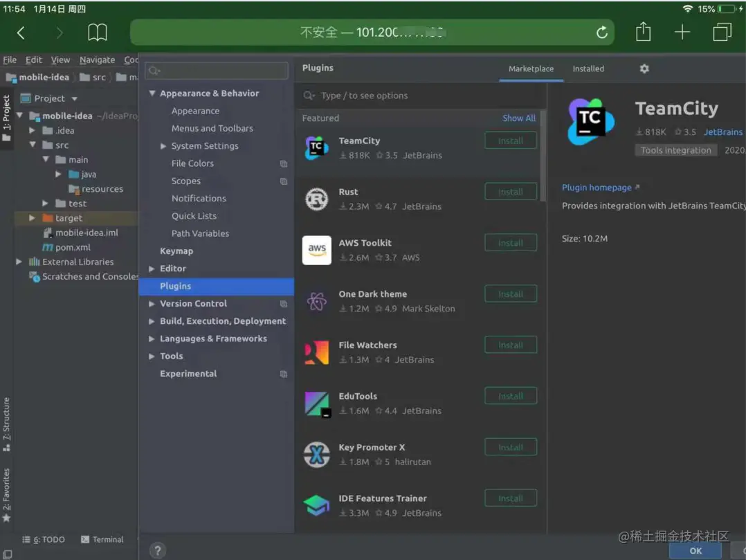This screenshot has height=560, width=746.
Task: Show all browser tabs icon
Action: tap(722, 32)
